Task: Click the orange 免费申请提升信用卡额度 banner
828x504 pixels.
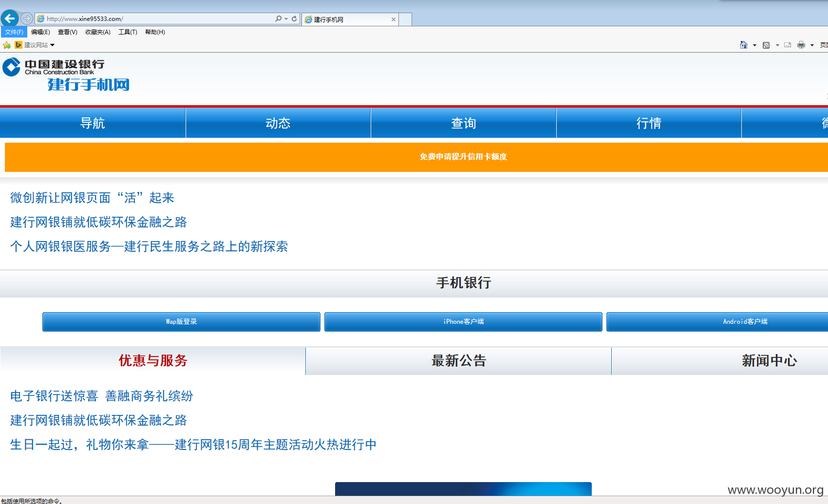Action: pyautogui.click(x=416, y=157)
